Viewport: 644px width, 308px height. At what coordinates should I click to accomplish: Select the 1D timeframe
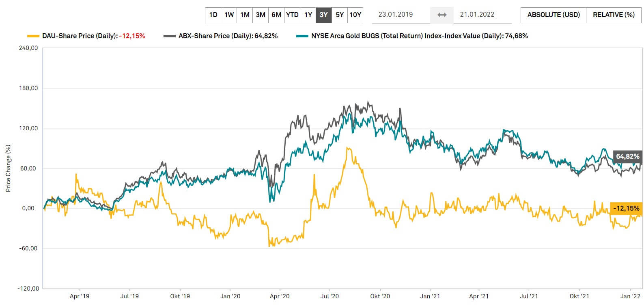point(213,15)
